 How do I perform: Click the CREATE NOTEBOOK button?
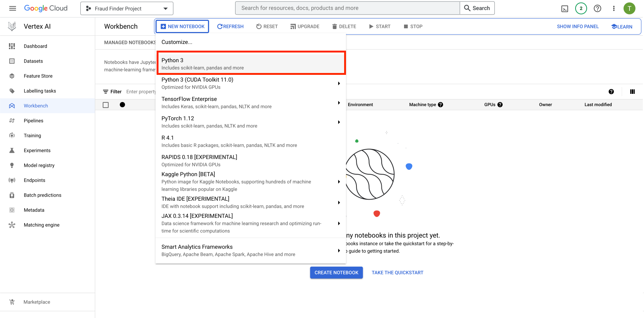click(x=336, y=273)
